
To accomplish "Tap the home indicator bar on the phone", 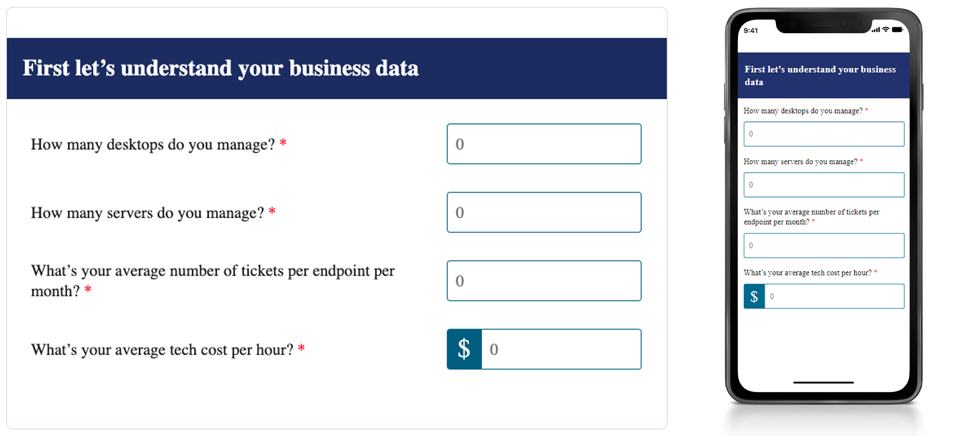I will coord(823,382).
